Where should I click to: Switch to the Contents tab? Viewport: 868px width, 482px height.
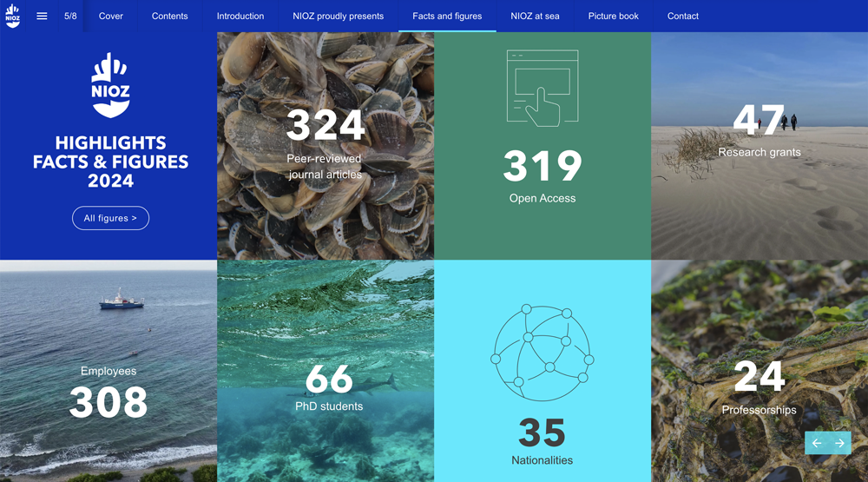coord(170,16)
